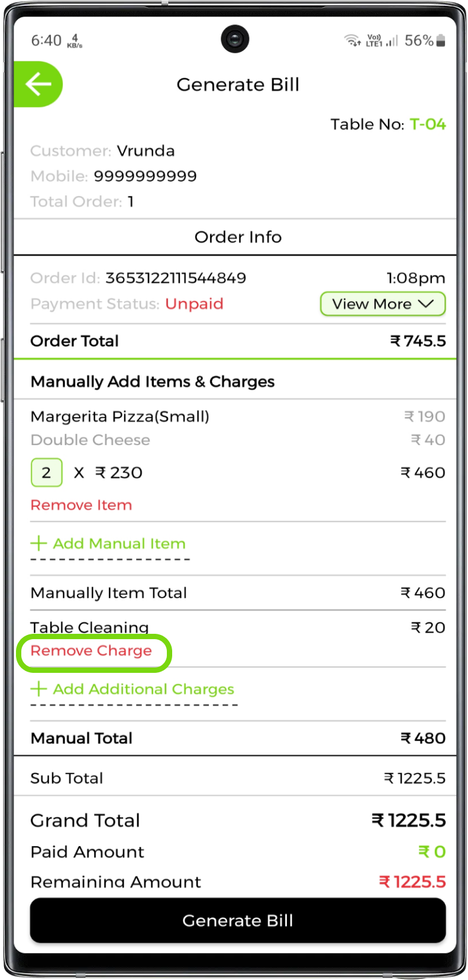The height and width of the screenshot is (980, 468).
Task: Tap the network speed KB/s indicator
Action: tap(75, 41)
